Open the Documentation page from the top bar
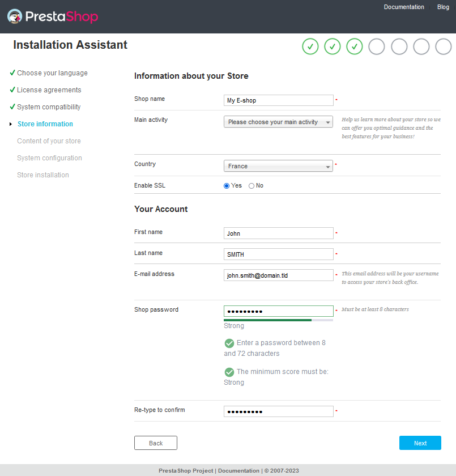 404,7
